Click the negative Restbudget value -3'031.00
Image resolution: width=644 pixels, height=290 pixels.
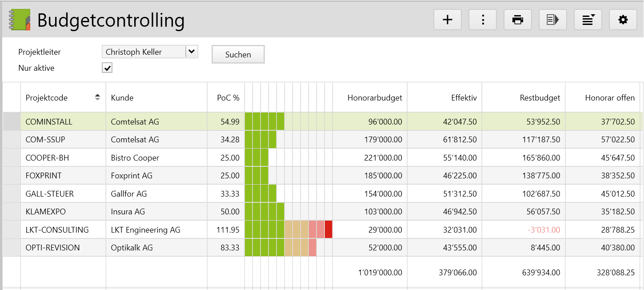point(544,230)
